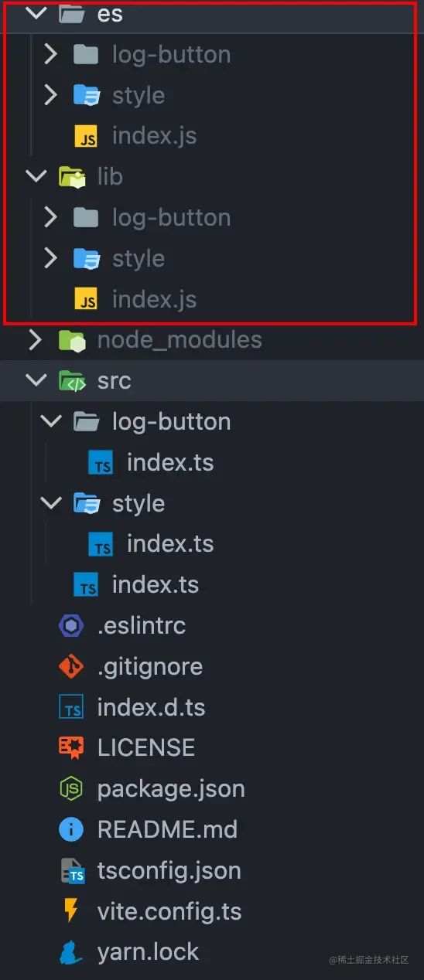Select the root index.ts in src

[x=156, y=584]
